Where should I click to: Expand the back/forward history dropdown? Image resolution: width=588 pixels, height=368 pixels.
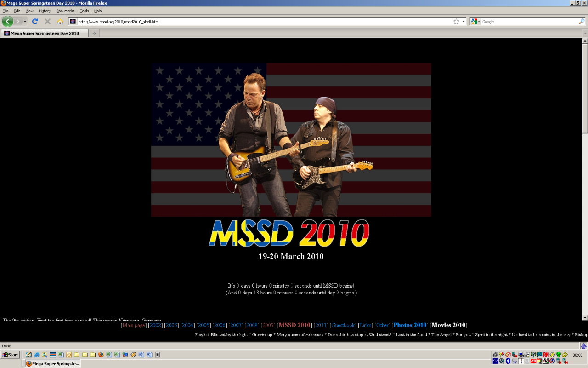25,21
